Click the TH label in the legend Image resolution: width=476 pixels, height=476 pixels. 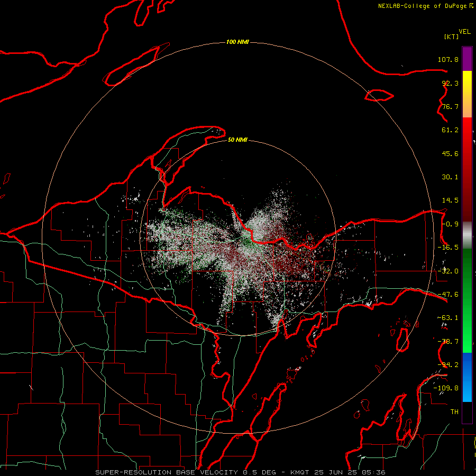454,412
